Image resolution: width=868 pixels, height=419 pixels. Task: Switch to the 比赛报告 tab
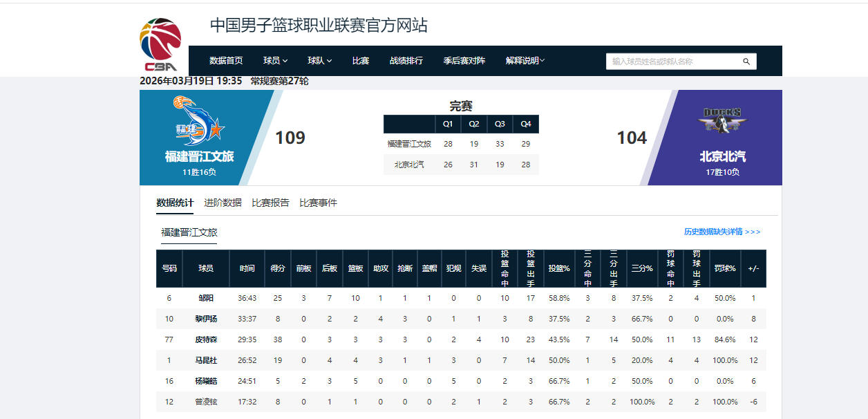(270, 203)
